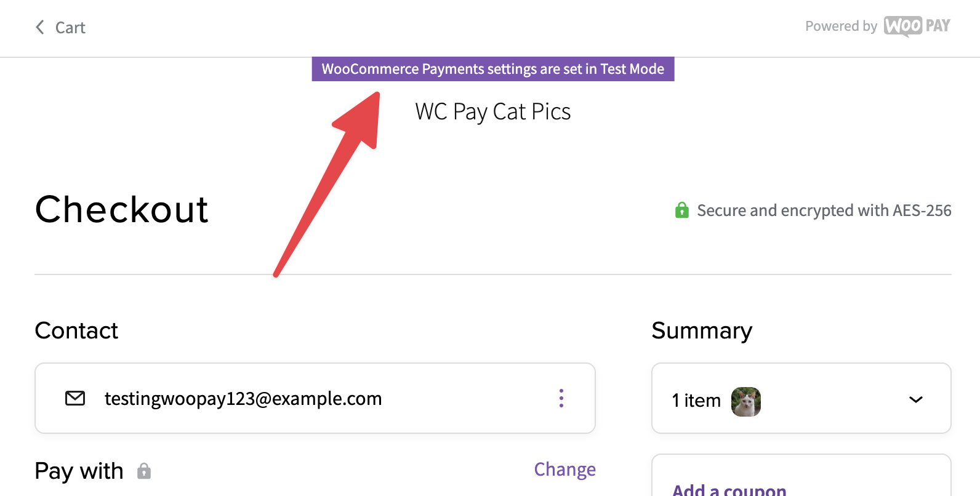Screen dimensions: 980x496
Task: Expand the 1 item summary chevron
Action: point(916,399)
